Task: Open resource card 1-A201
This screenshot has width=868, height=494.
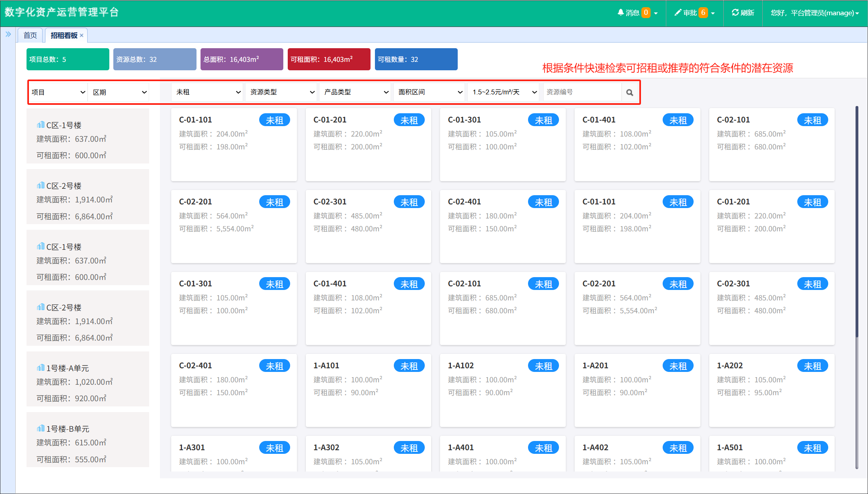Action: pyautogui.click(x=637, y=390)
